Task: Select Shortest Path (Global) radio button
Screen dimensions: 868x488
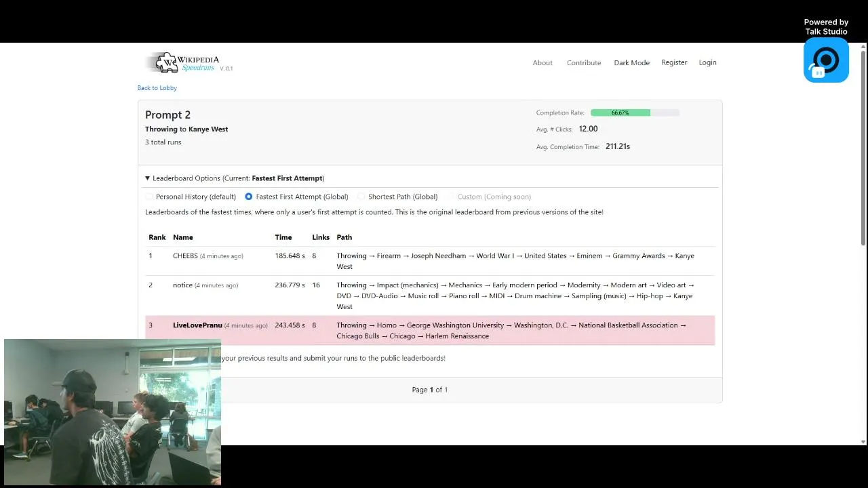Action: pyautogui.click(x=361, y=197)
